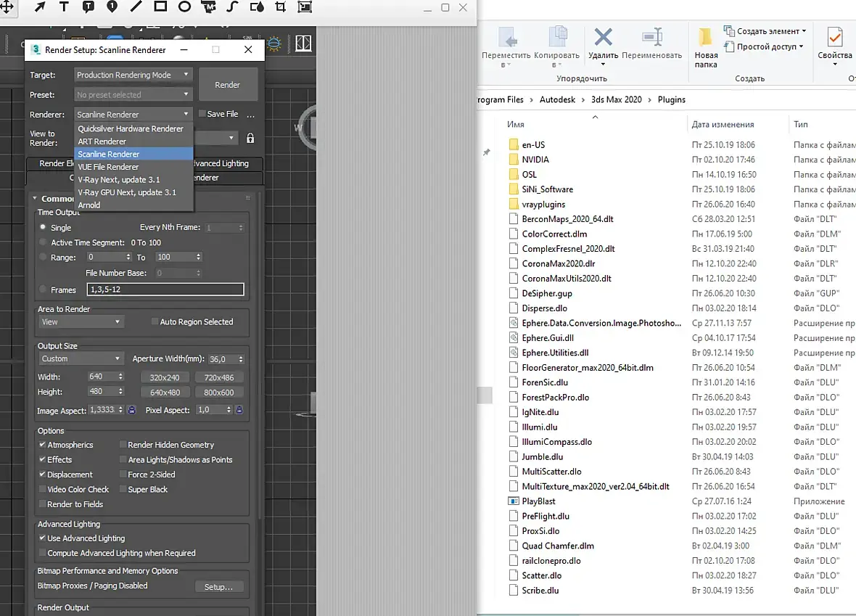Enable Auto Region Selected checkbox
The image size is (856, 616).
(155, 321)
